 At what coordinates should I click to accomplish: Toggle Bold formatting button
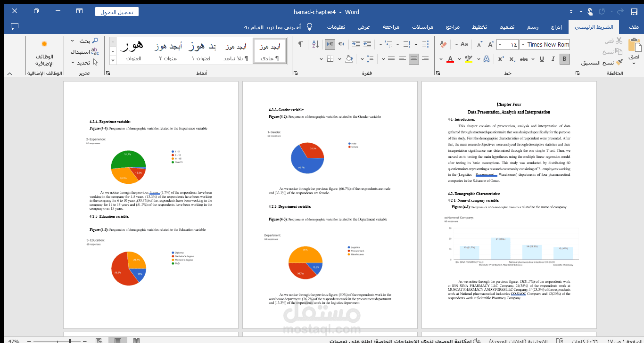[564, 59]
